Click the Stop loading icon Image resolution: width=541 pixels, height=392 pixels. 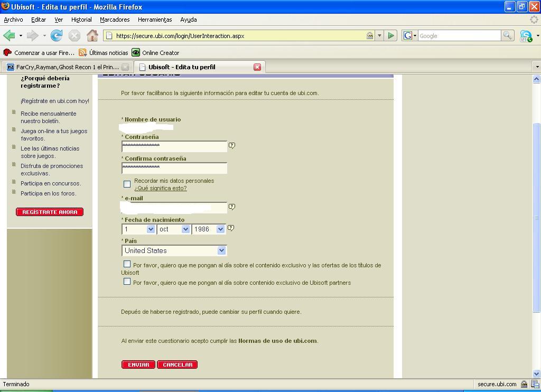point(74,35)
